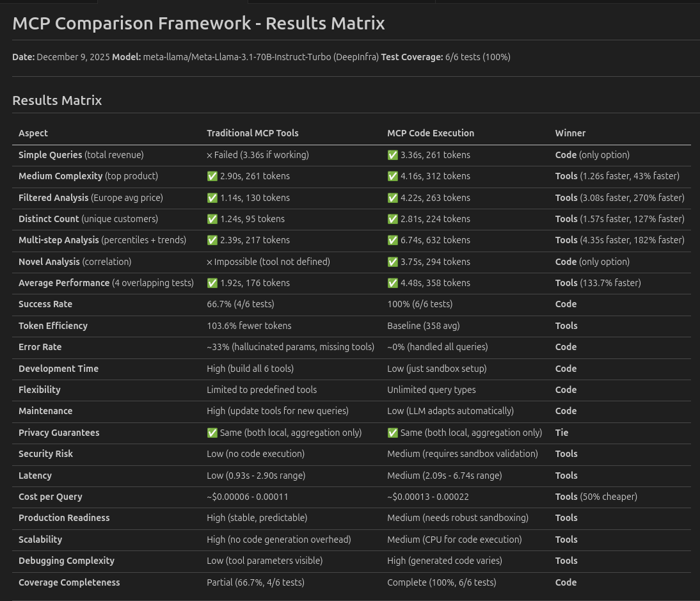Click the "Results Matrix" section heading

[x=57, y=100]
